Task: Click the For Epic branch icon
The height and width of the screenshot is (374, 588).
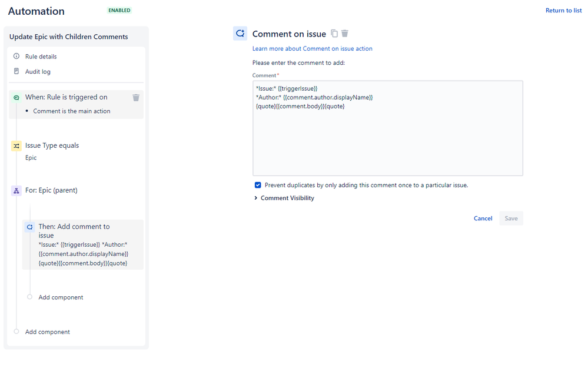Action: [x=16, y=191]
